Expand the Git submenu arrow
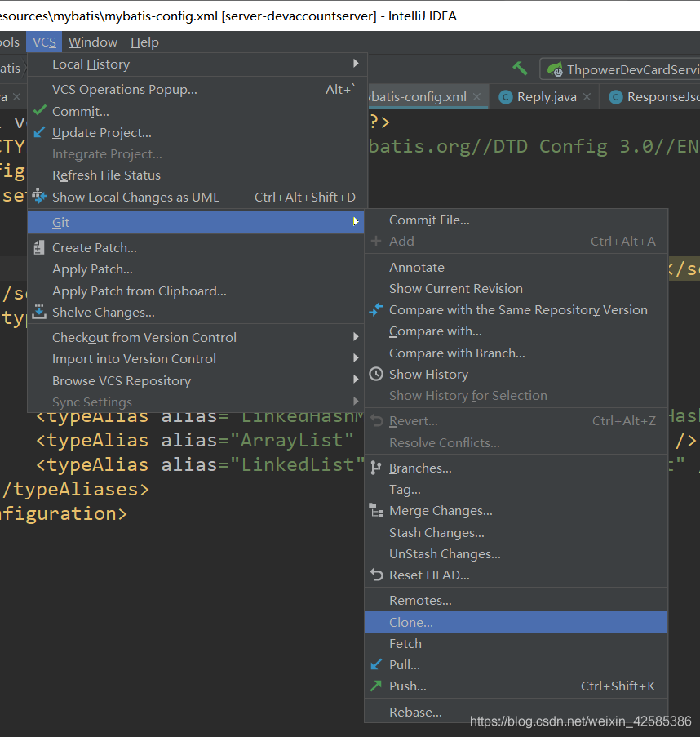 pyautogui.click(x=356, y=221)
